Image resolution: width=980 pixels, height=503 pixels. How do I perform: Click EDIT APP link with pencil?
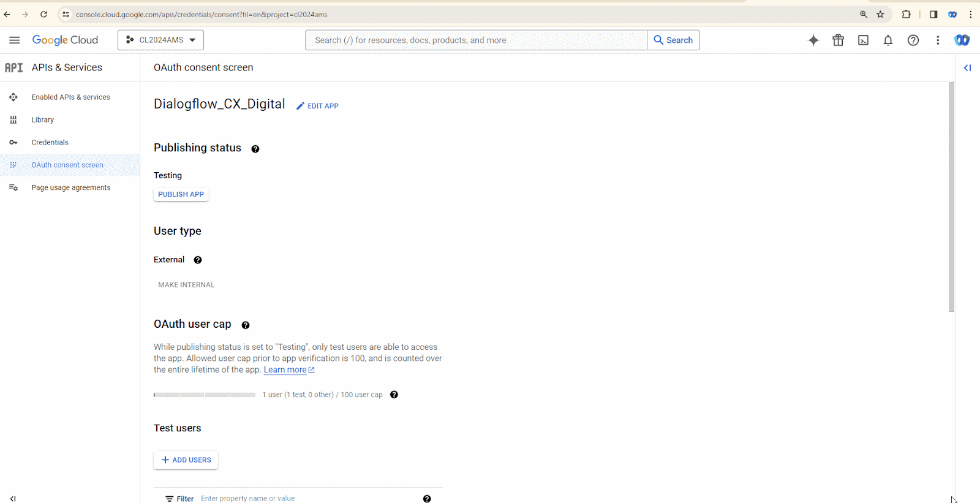317,106
